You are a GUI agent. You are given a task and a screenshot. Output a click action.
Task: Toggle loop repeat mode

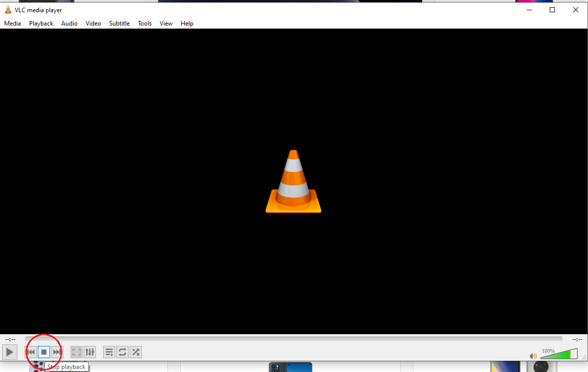(122, 352)
